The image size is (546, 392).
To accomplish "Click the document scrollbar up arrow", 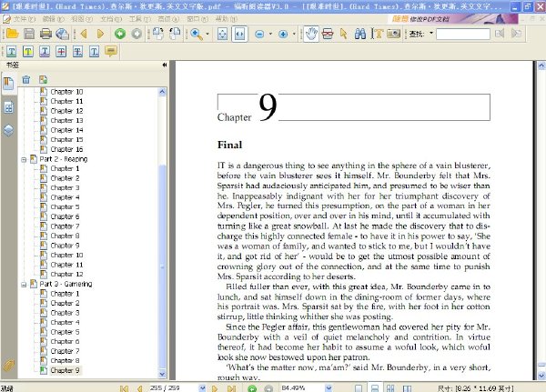I will coord(541,65).
